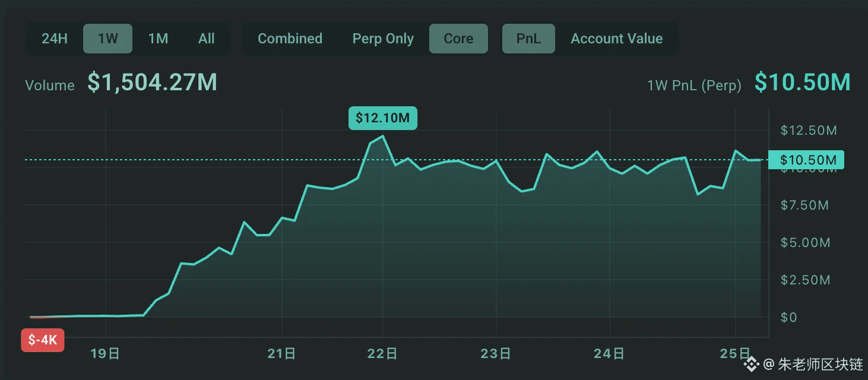
Task: Click the 22日 date label
Action: coord(383,354)
